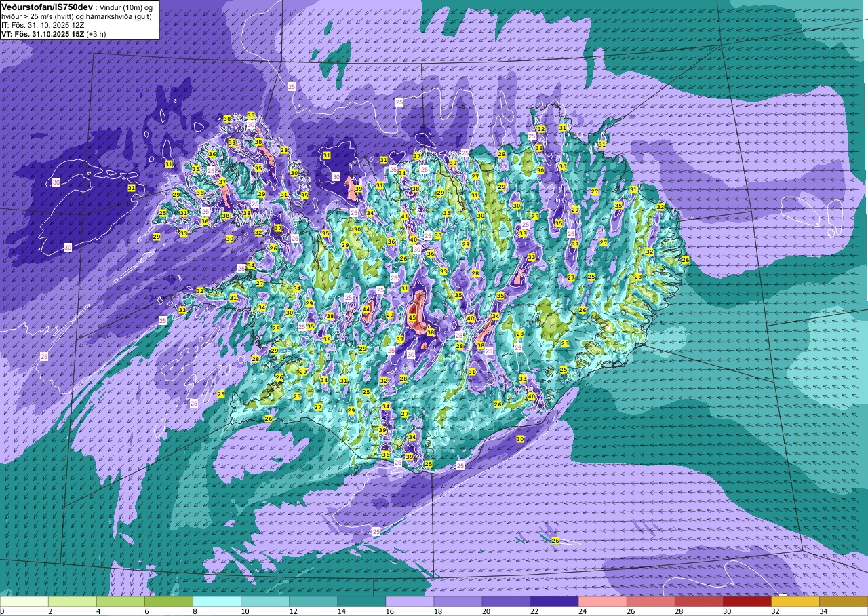This screenshot has width=868, height=616.
Task: Click the legend scale tick label 0
Action: [x=2, y=611]
